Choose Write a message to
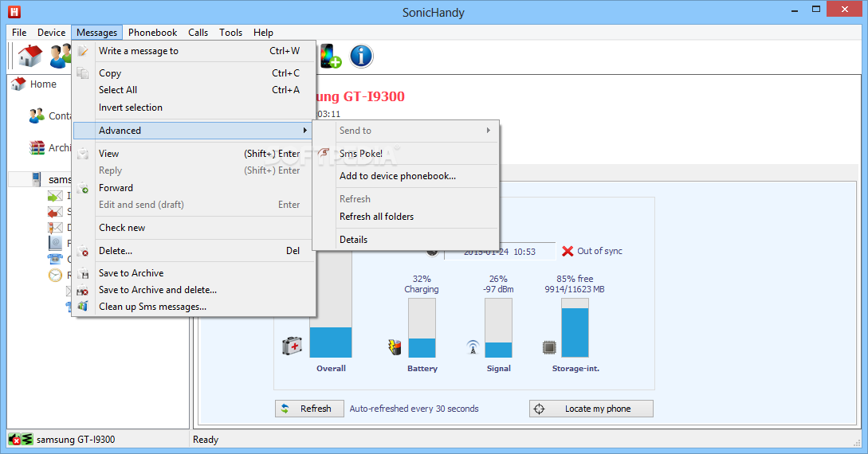 point(194,51)
